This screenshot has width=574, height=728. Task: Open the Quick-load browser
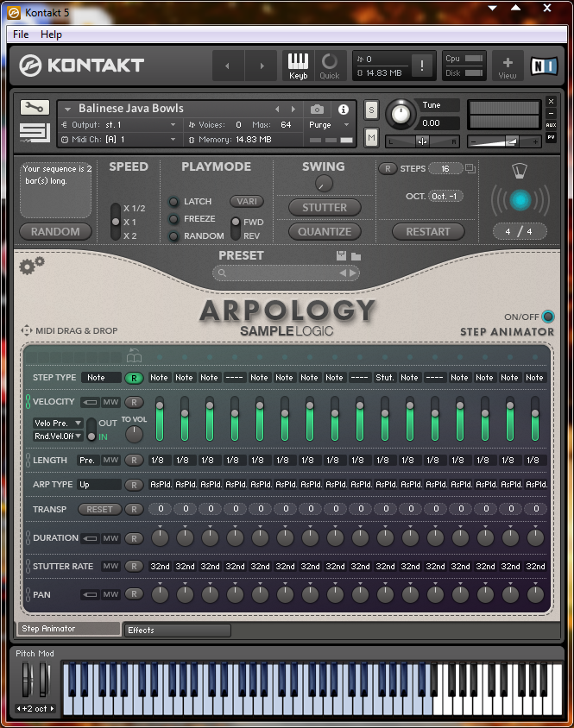330,66
